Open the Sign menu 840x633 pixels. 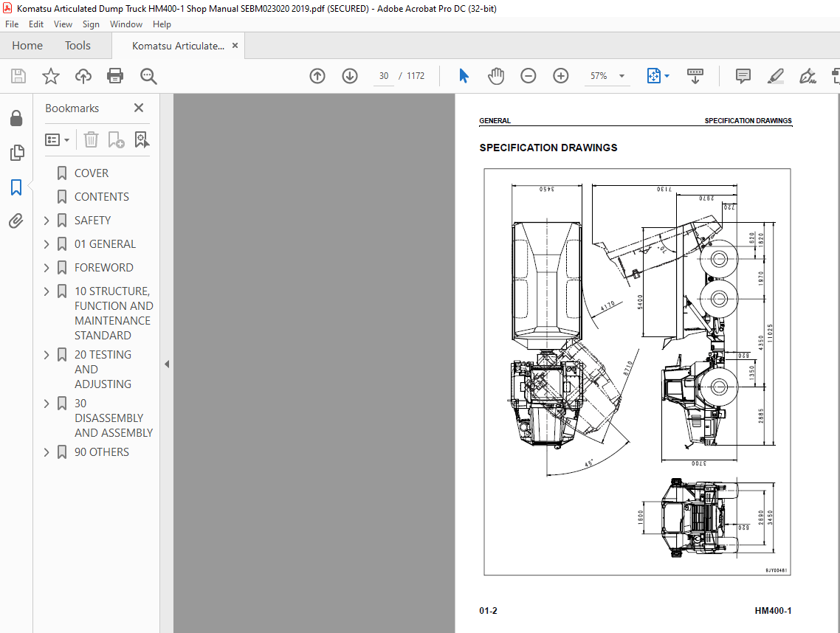coord(91,24)
